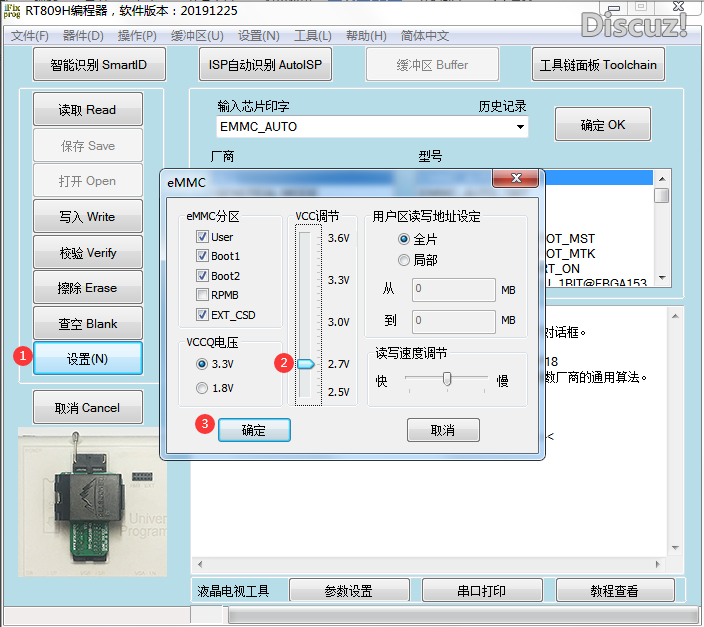Expand the chip name history dropdown
This screenshot has width=704, height=627.
(x=520, y=127)
